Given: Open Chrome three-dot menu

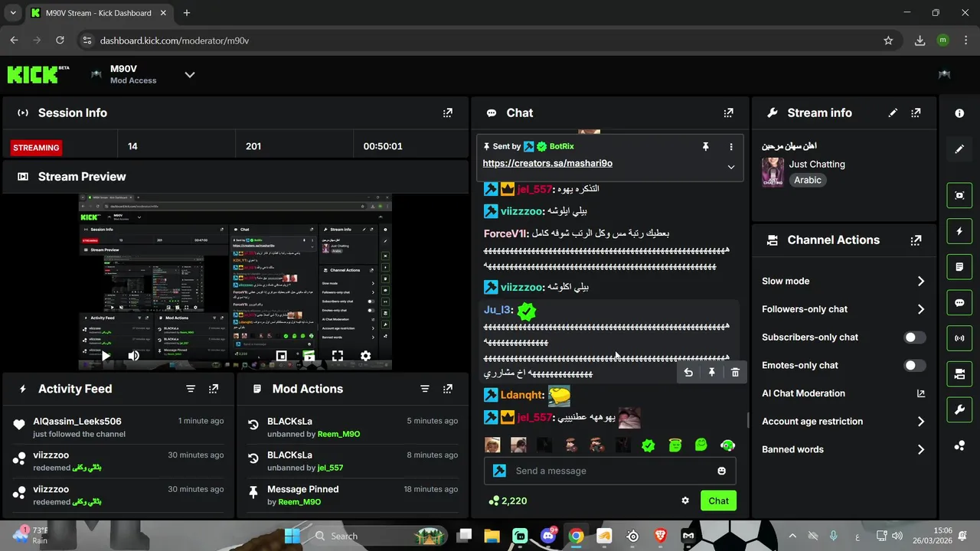Looking at the screenshot, I should (x=965, y=41).
